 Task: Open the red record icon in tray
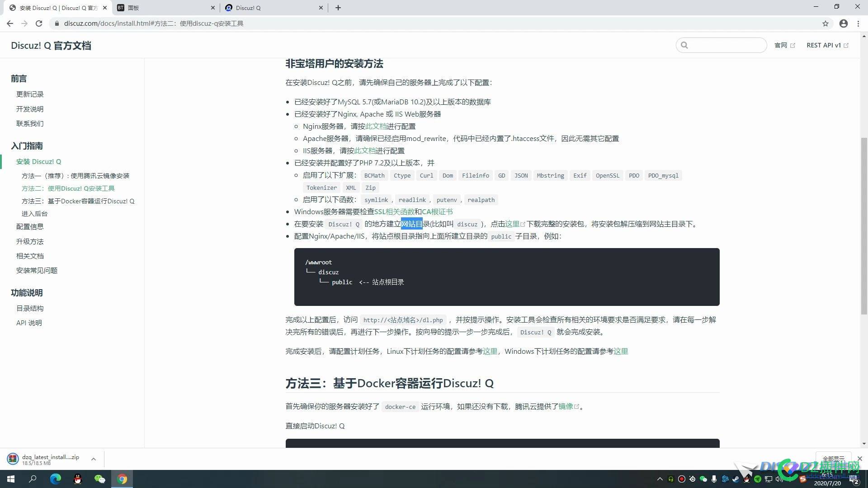click(x=682, y=479)
